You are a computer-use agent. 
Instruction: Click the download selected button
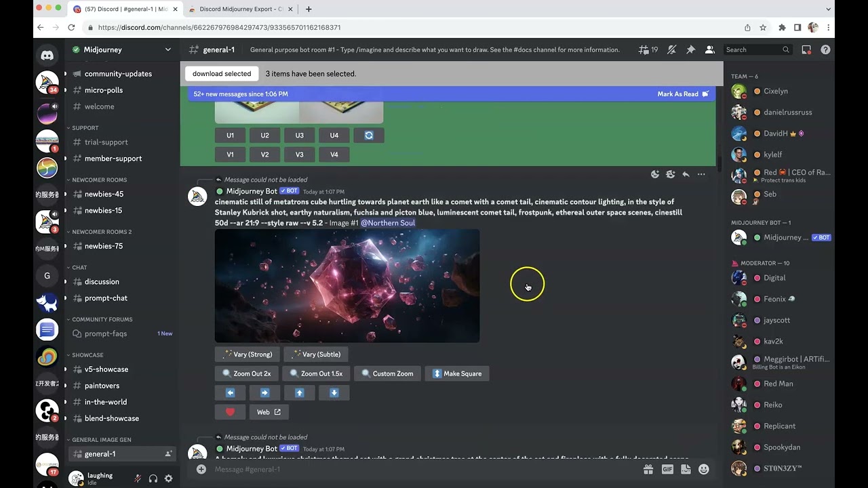click(222, 74)
